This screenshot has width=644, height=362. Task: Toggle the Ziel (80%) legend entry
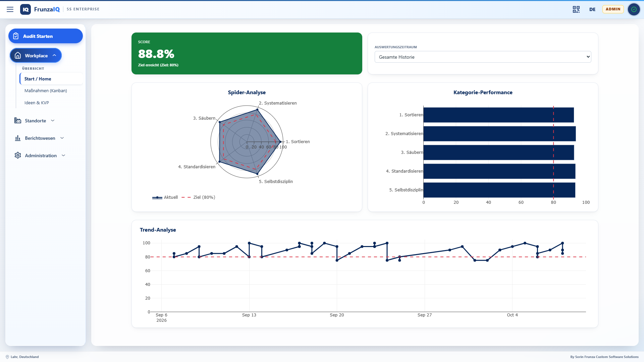coord(198,197)
